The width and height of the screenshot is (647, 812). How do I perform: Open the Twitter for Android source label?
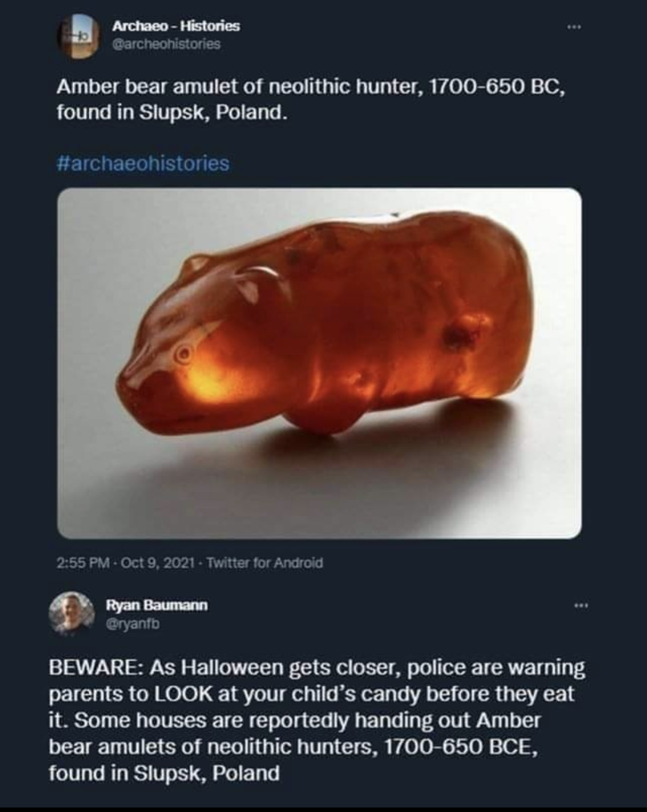point(264,563)
